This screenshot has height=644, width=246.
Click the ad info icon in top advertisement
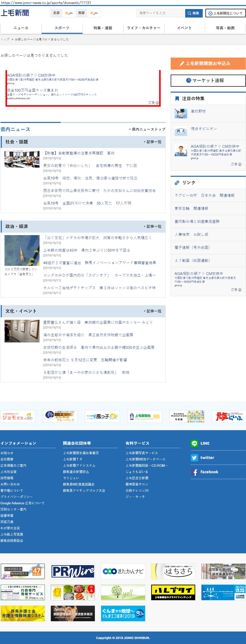coord(157,103)
